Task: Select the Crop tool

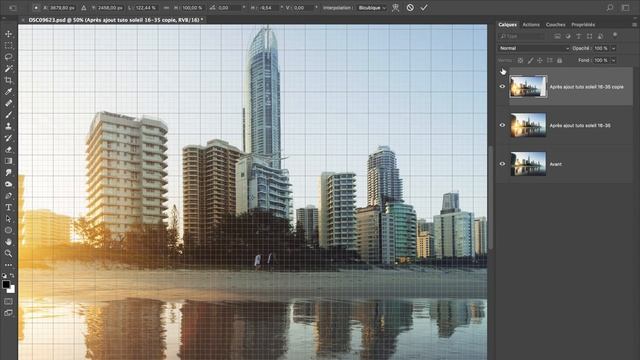Action: coord(9,80)
